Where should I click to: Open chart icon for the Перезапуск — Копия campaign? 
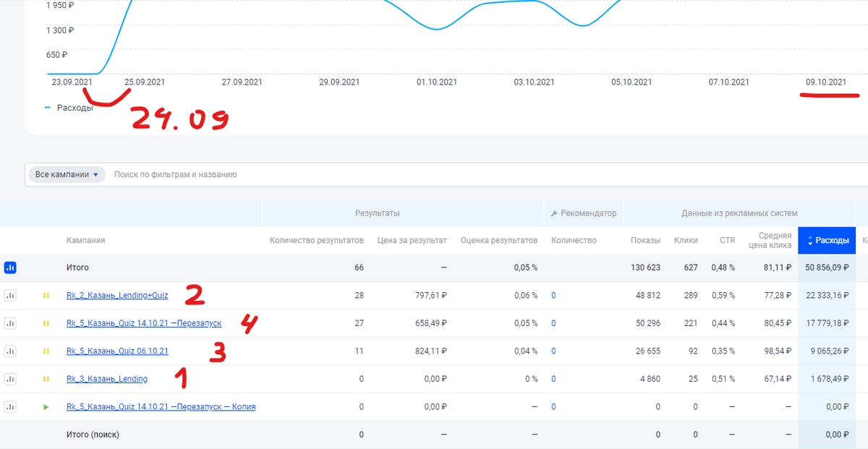click(11, 407)
